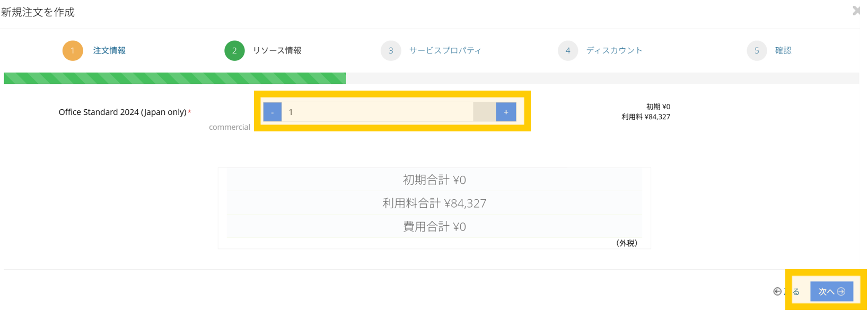Go to the 確認 step label
The width and height of the screenshot is (868, 311).
[x=783, y=50]
